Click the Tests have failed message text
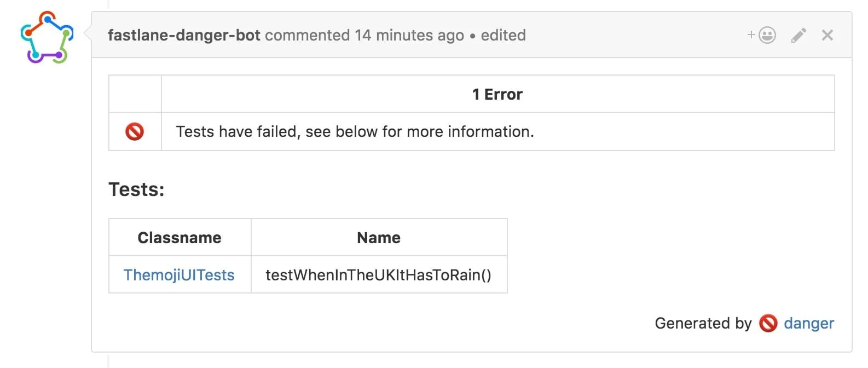This screenshot has height=368, width=868. click(x=355, y=131)
